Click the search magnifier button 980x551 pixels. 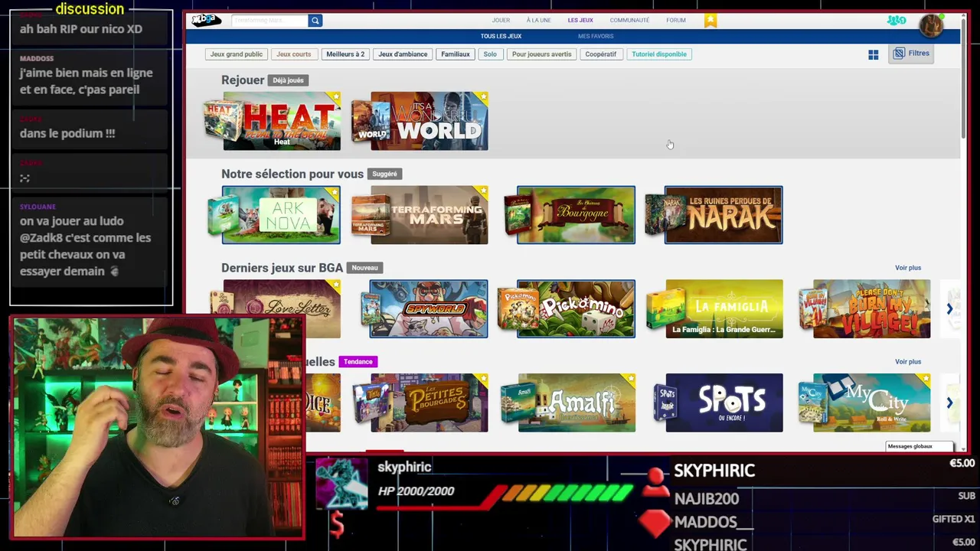pos(315,21)
